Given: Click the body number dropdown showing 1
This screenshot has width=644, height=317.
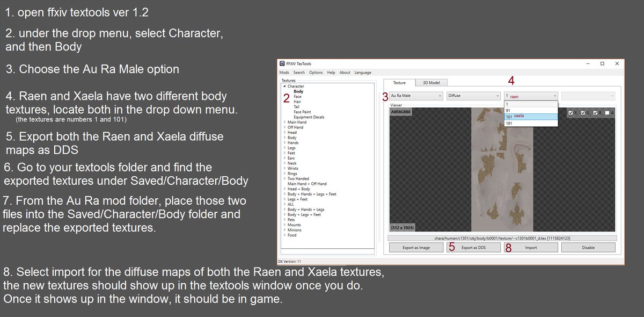Looking at the screenshot, I should click(531, 96).
